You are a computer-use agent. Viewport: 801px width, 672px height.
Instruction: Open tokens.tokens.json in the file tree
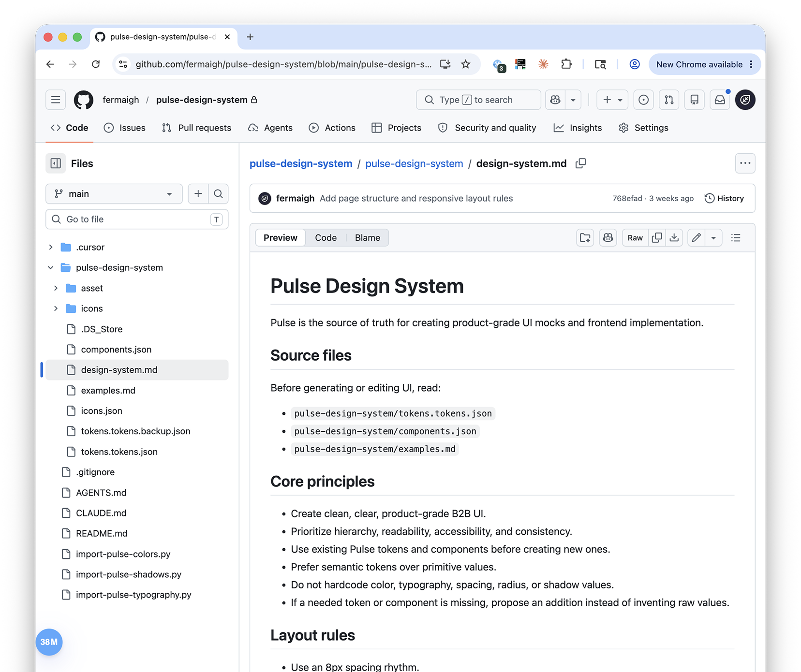tap(119, 452)
